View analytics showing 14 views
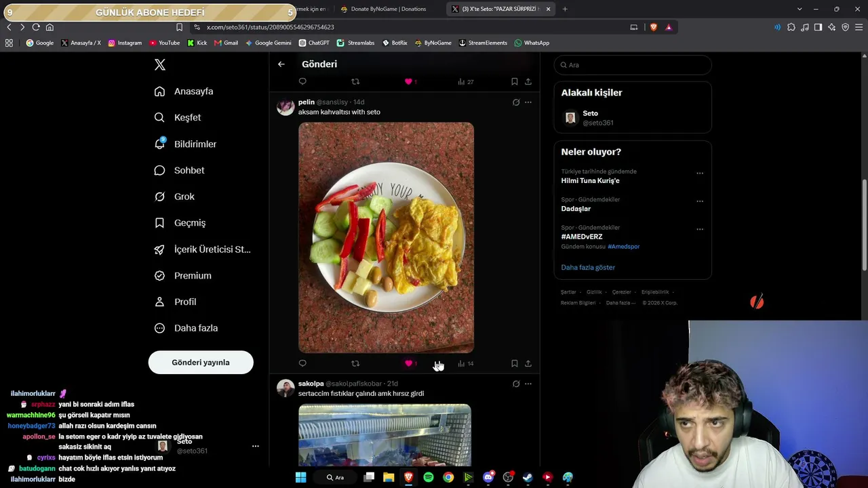The image size is (868, 488). (465, 363)
